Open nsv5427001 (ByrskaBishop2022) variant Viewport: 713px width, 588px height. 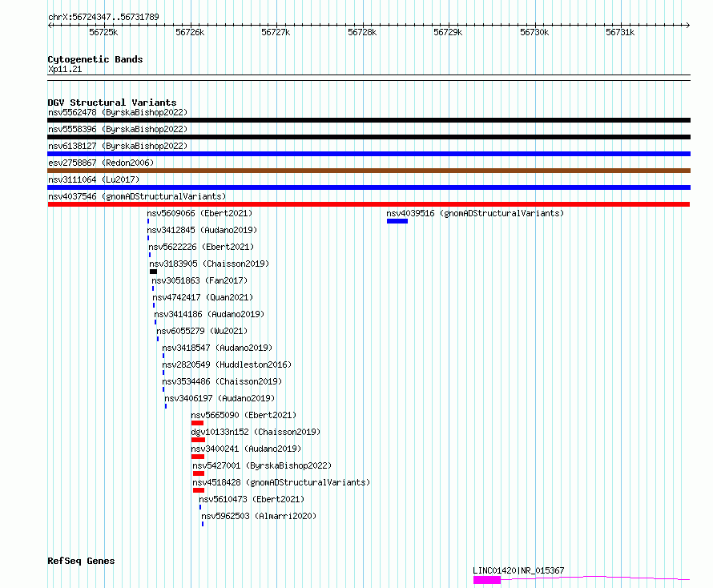click(x=262, y=465)
